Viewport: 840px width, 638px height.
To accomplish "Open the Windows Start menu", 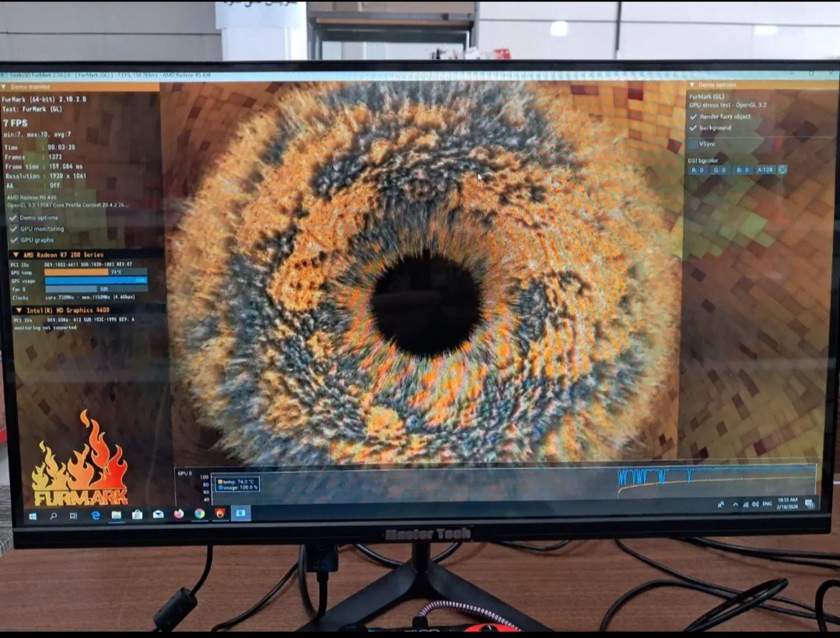I will (32, 517).
